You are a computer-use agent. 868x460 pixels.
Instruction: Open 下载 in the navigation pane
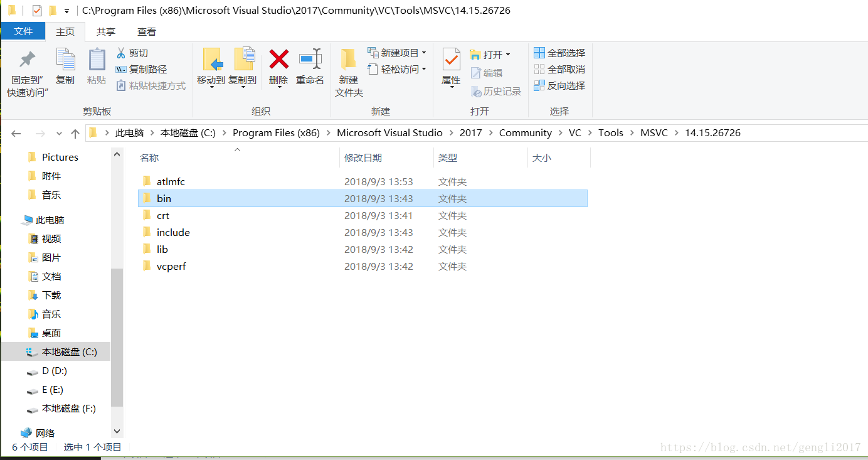51,295
